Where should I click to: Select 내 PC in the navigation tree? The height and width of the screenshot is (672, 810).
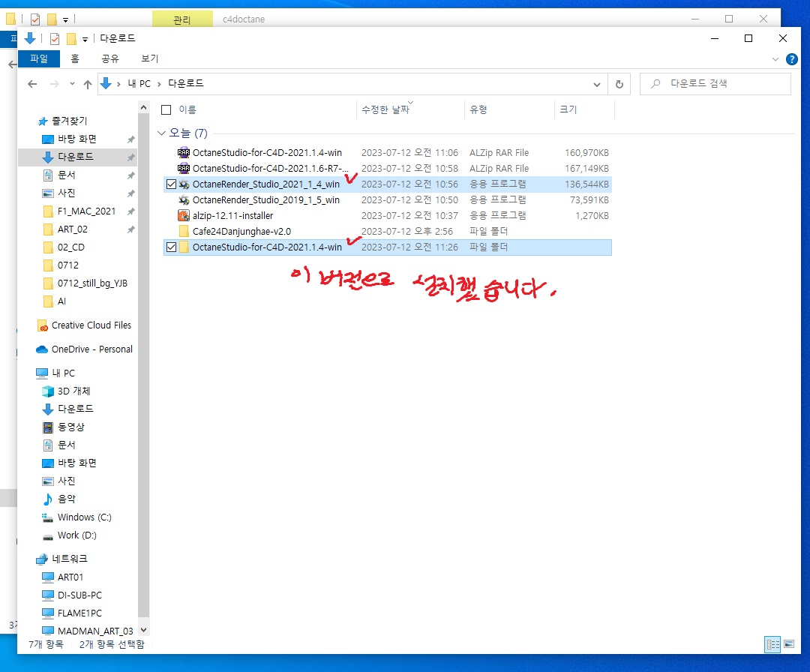click(x=63, y=373)
